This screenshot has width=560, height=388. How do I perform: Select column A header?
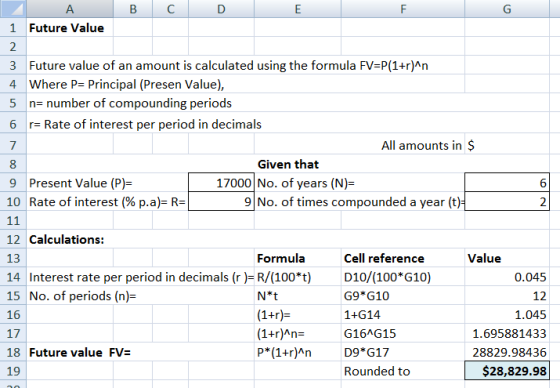click(70, 9)
